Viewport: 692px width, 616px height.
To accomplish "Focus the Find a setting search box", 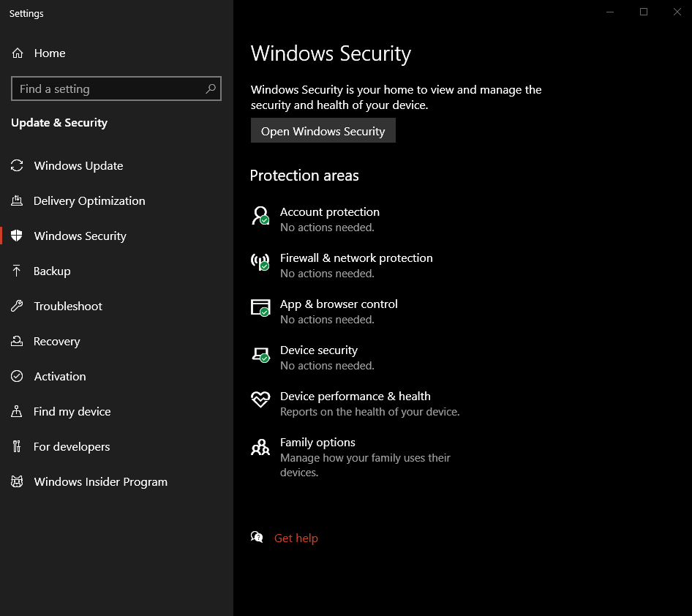I will (x=110, y=89).
